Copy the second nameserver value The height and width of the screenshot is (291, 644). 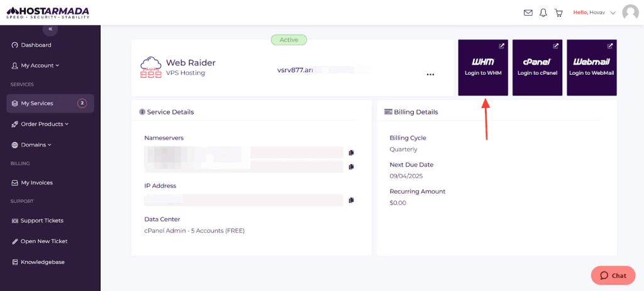351,167
